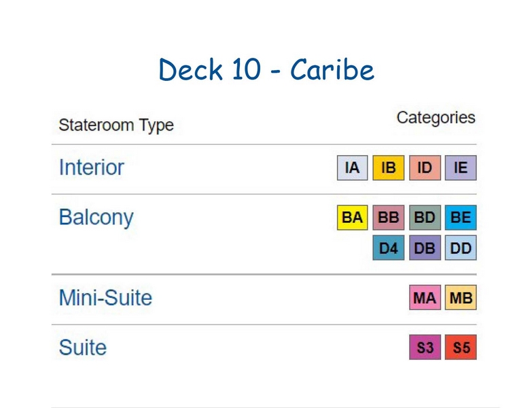
Task: Select the IA interior category swatch
Action: 352,168
